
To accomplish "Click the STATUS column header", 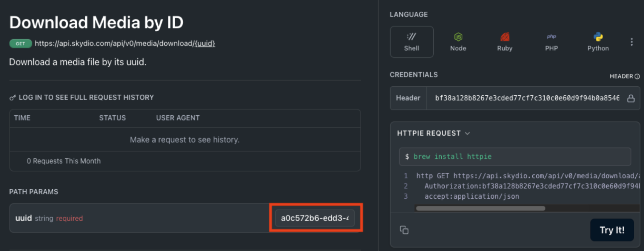I will (112, 118).
